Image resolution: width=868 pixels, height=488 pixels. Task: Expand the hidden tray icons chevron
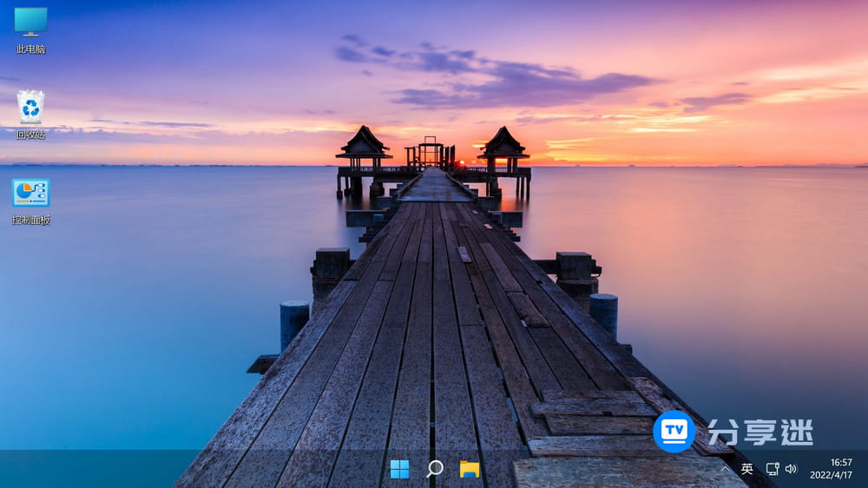point(726,469)
